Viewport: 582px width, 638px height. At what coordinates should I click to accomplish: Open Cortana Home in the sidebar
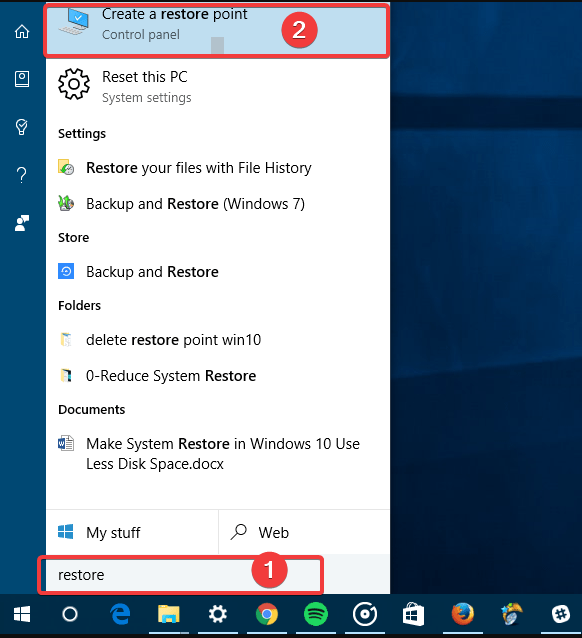coord(22,31)
